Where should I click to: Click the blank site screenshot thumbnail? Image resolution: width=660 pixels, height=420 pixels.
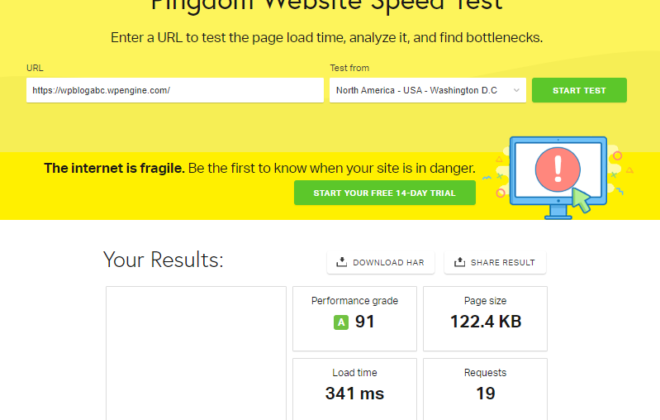[196, 353]
